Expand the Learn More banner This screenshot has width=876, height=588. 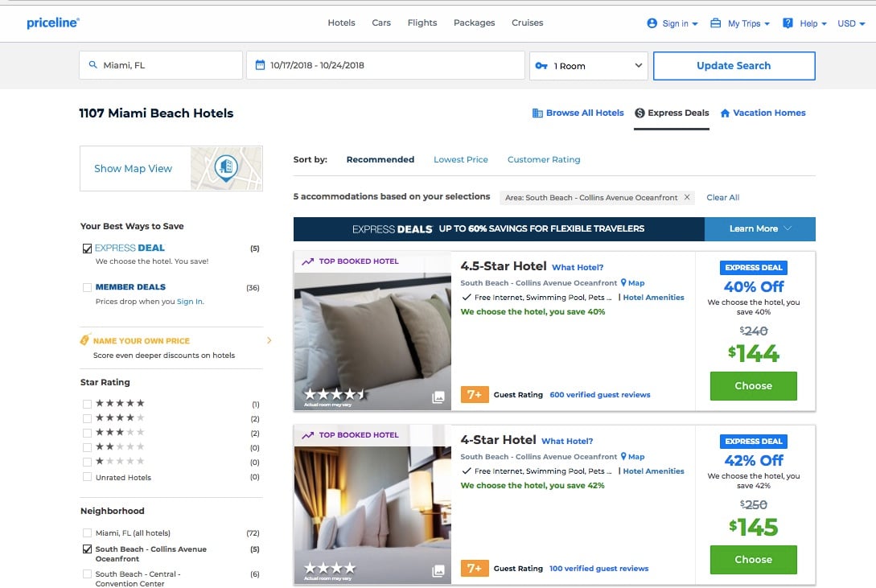(x=759, y=229)
